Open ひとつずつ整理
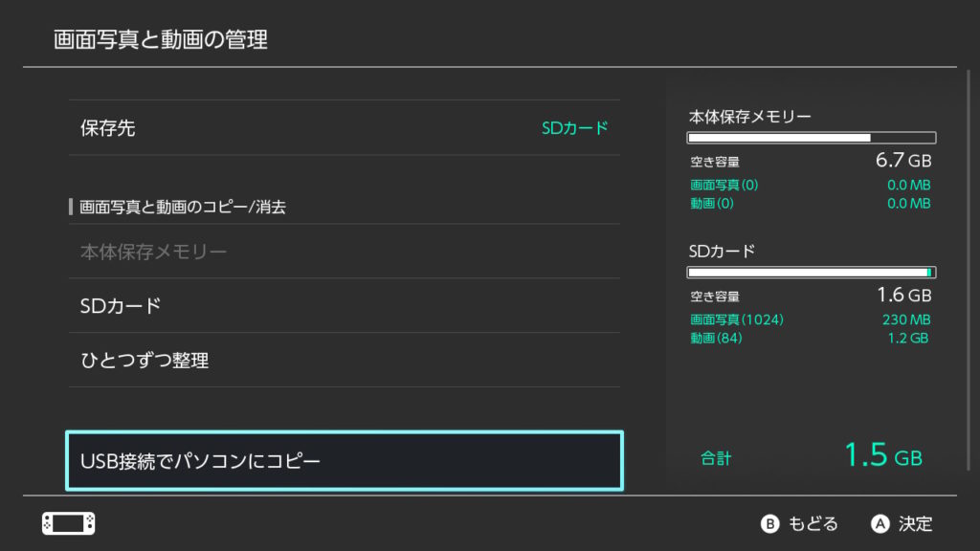The height and width of the screenshot is (551, 980). tap(345, 361)
